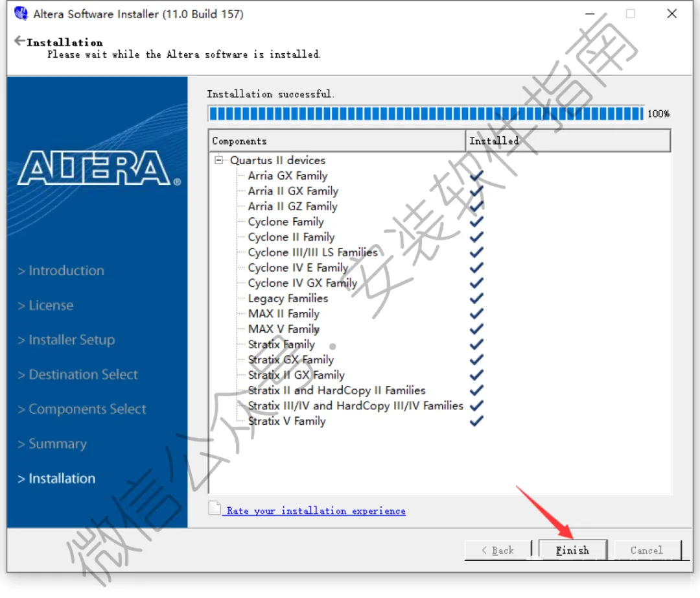The width and height of the screenshot is (700, 598).
Task: Select the Installer Setup step
Action: click(66, 340)
